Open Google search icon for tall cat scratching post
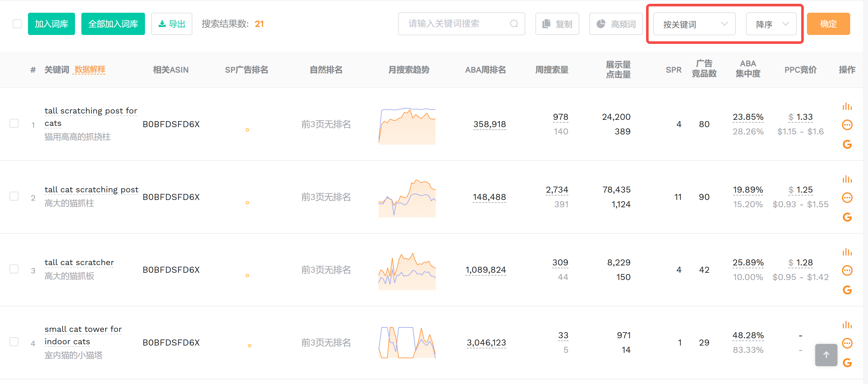The image size is (868, 384). (x=847, y=217)
